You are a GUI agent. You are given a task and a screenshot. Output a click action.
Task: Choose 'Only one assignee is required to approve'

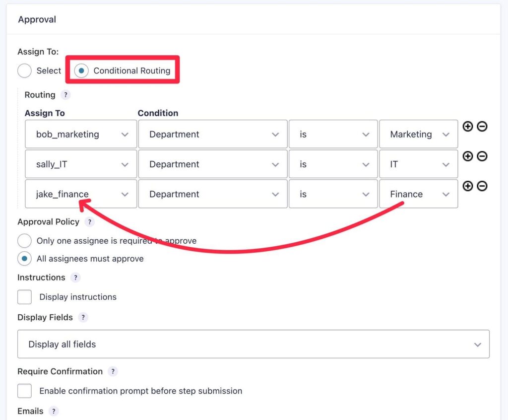[24, 240]
